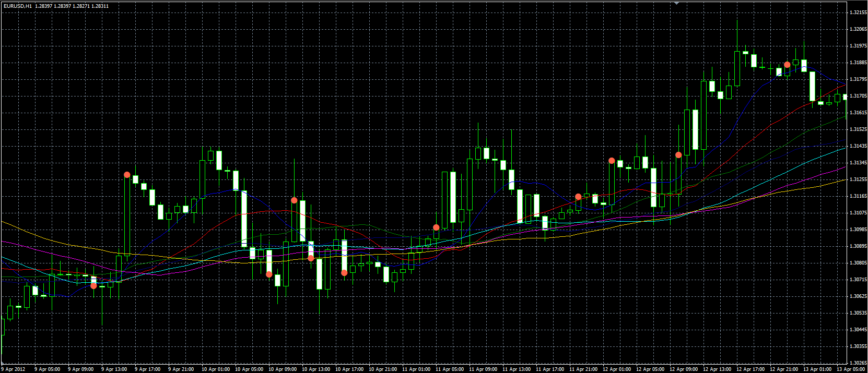
Task: Click the 12 Apr 05:00 time label
Action: pyautogui.click(x=650, y=369)
